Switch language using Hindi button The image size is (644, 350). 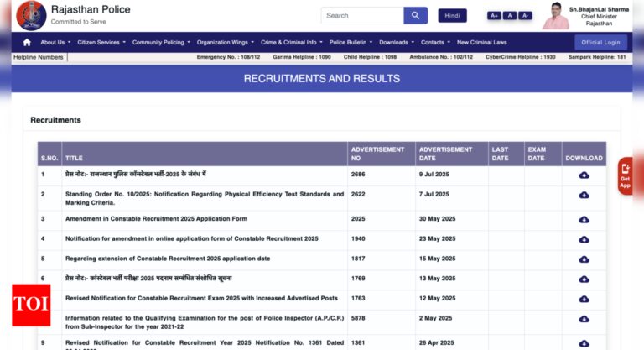[x=452, y=16]
